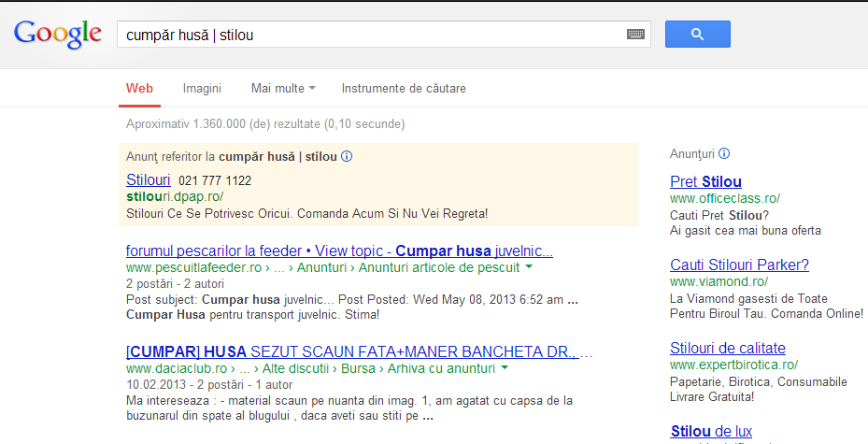868x444 pixels.
Task: Open the on-screen keyboard icon
Action: (x=636, y=35)
